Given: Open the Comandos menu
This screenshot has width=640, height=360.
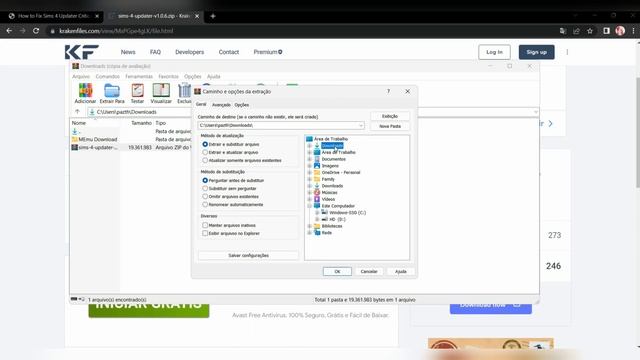Looking at the screenshot, I should pyautogui.click(x=107, y=76).
